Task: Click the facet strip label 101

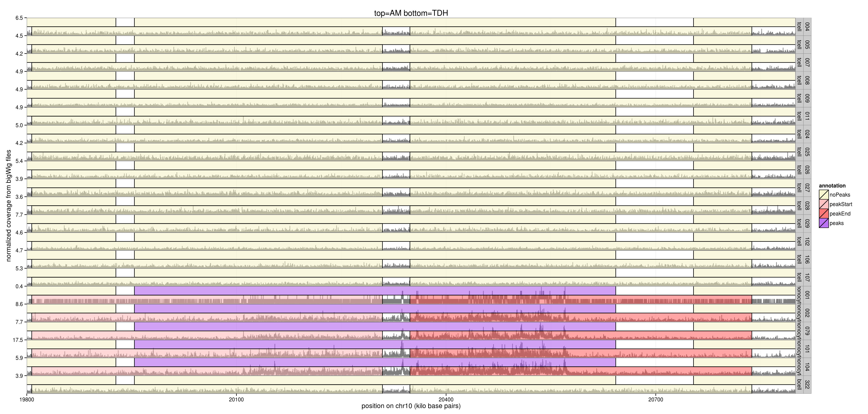Action: pyautogui.click(x=807, y=349)
